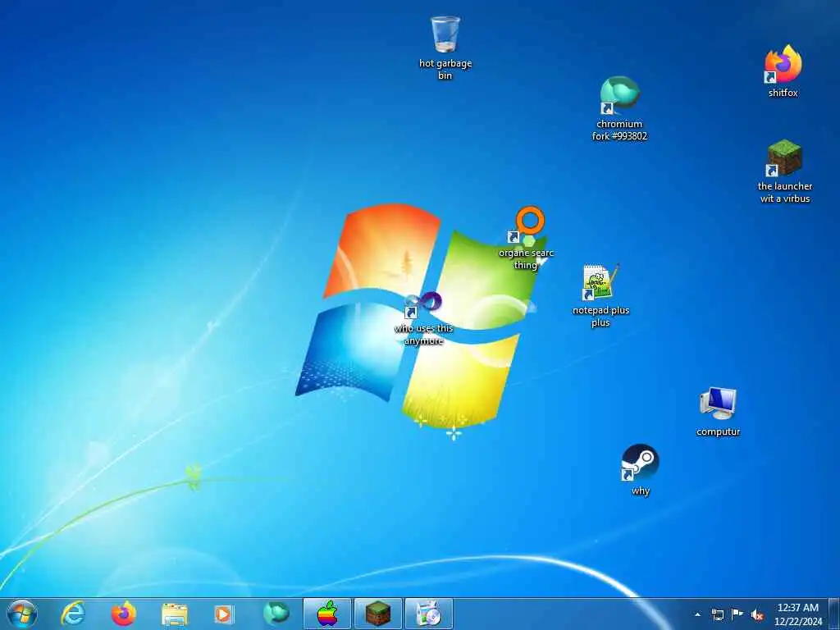Click the teal browser icon in the taskbar
The width and height of the screenshot is (840, 630).
tap(276, 614)
